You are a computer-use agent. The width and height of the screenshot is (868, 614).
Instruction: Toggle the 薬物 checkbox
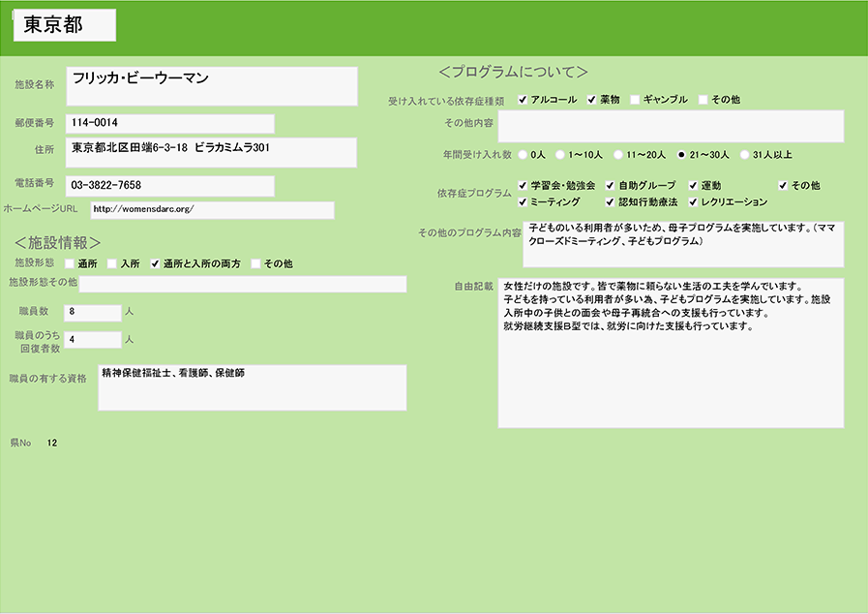tap(592, 100)
